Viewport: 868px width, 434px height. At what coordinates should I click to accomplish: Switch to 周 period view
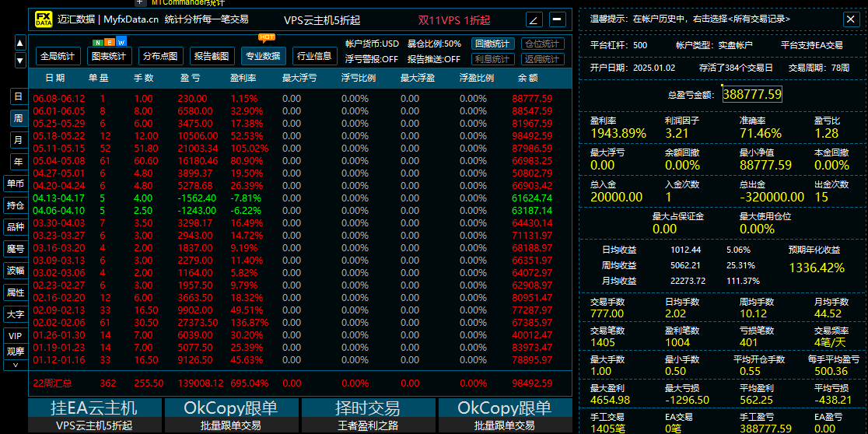pyautogui.click(x=18, y=118)
